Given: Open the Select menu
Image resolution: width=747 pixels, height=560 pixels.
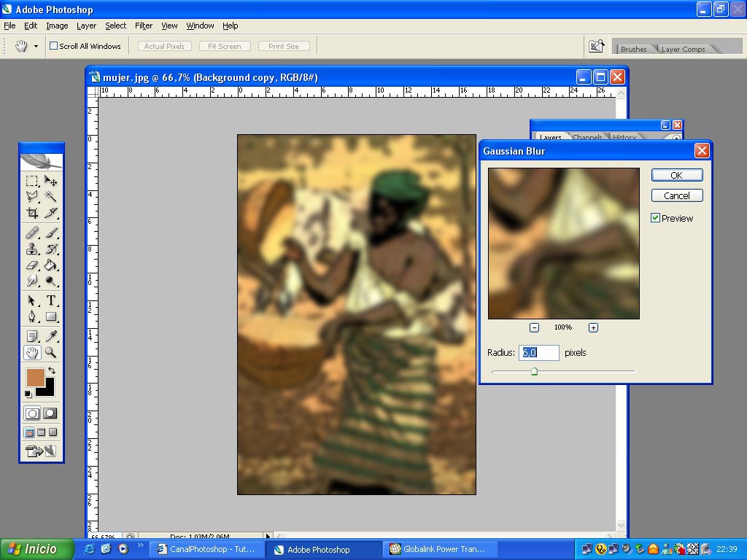Looking at the screenshot, I should [116, 26].
